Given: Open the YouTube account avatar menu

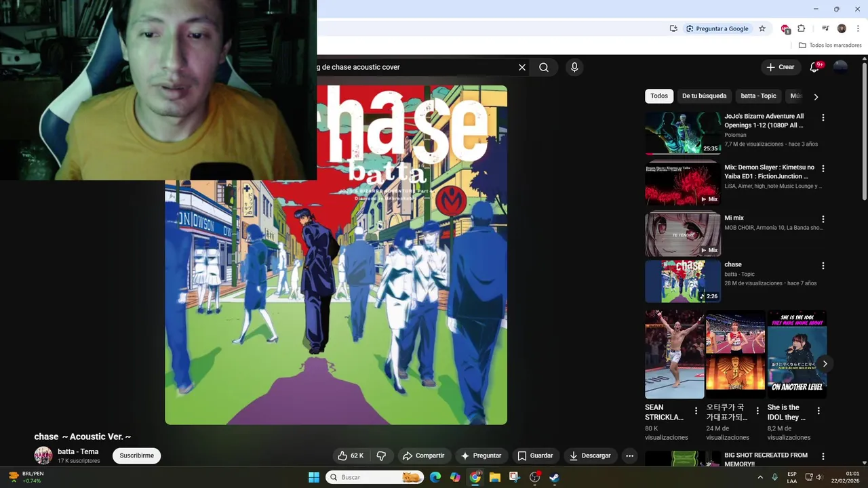Looking at the screenshot, I should tap(840, 67).
